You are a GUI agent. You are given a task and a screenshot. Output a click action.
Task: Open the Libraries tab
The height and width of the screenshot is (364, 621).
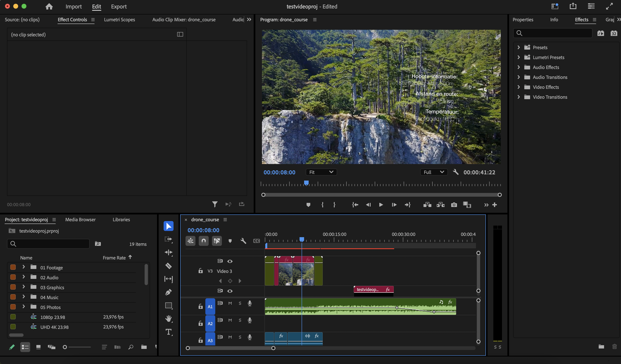(121, 220)
